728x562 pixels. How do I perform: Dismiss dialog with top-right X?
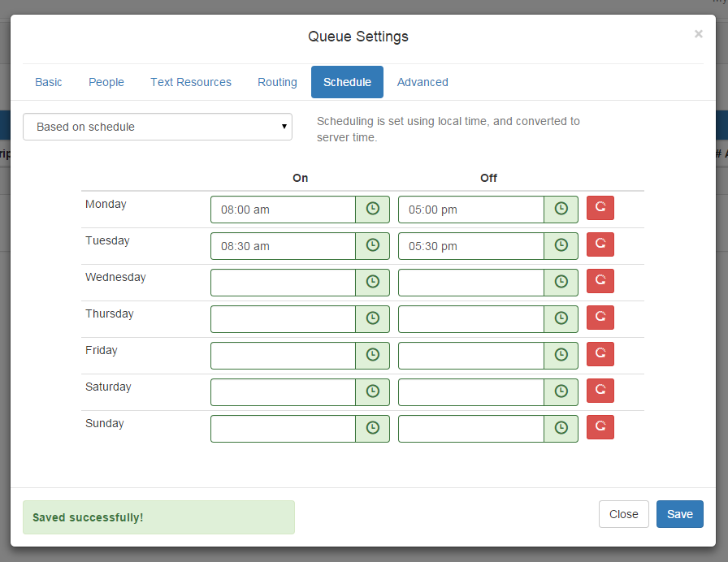coord(698,34)
